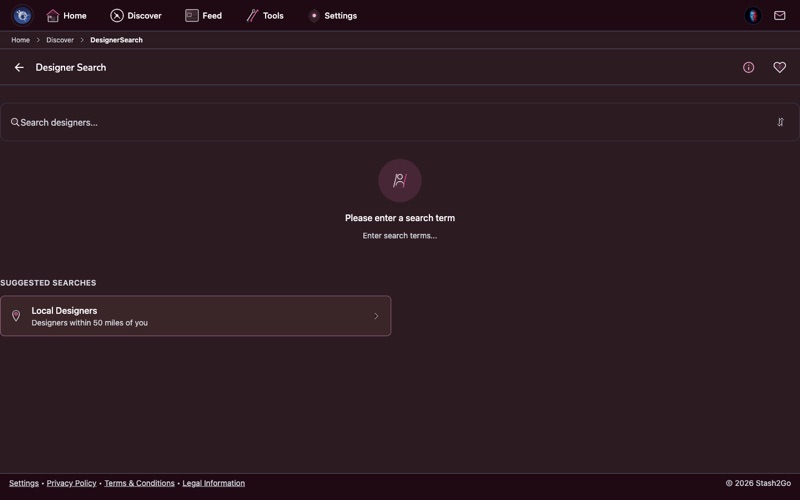Click the magnifier search icon
The width and height of the screenshot is (800, 500).
[x=15, y=122]
